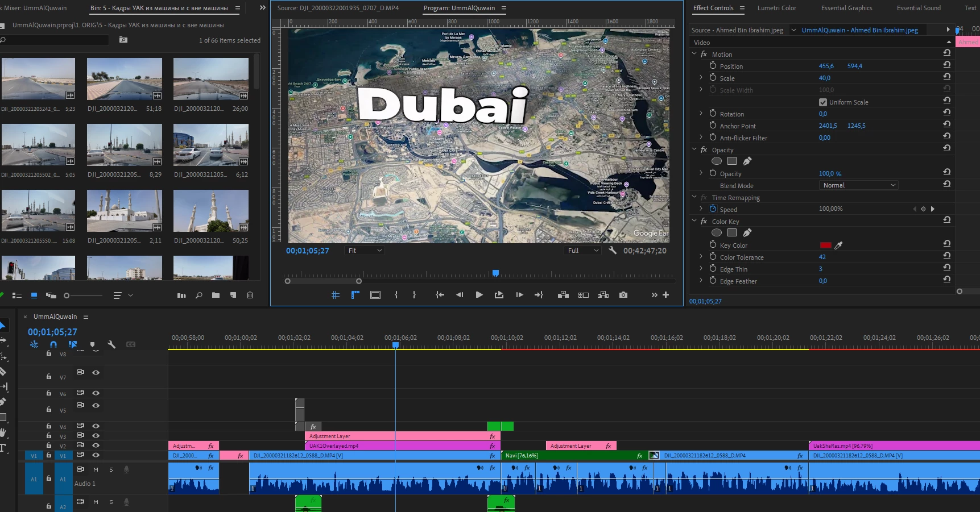
Task: Mute the Audio 1 track
Action: (x=96, y=469)
